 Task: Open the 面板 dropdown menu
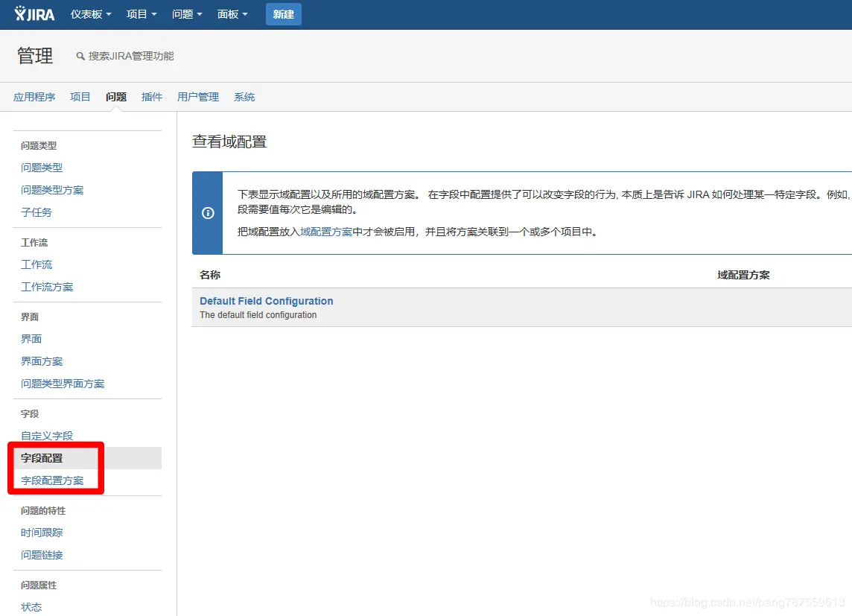tap(232, 14)
